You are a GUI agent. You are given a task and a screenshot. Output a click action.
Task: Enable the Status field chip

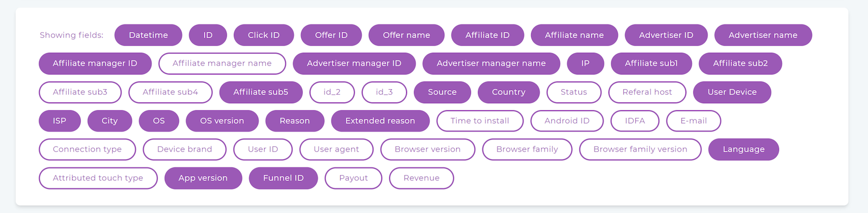coord(574,92)
